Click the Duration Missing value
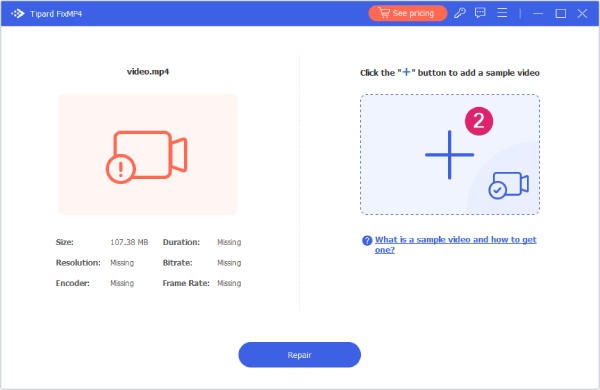600x390 pixels. click(x=229, y=242)
